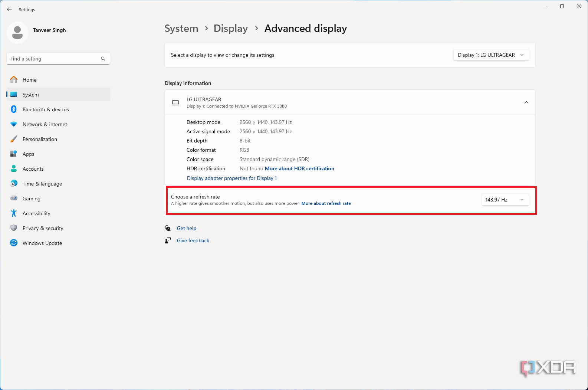
Task: Click the Active signal mode value
Action: 266,131
